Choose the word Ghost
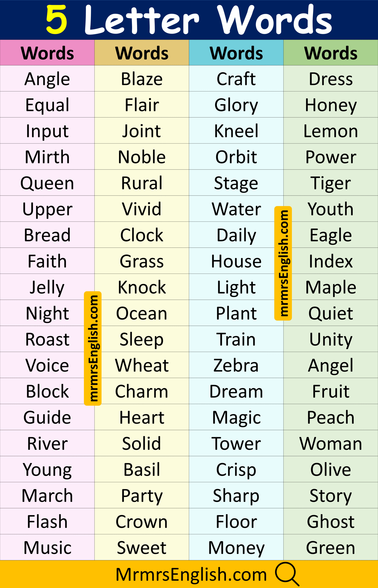 coord(331,521)
